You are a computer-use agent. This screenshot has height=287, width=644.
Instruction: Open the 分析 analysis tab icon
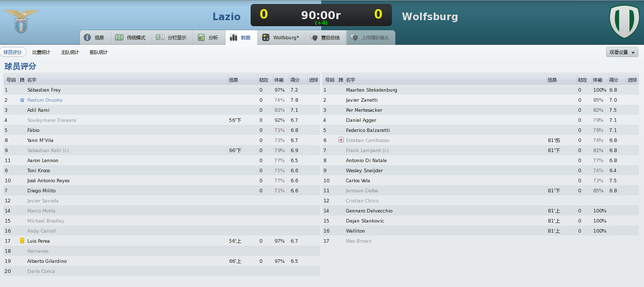[x=201, y=38]
